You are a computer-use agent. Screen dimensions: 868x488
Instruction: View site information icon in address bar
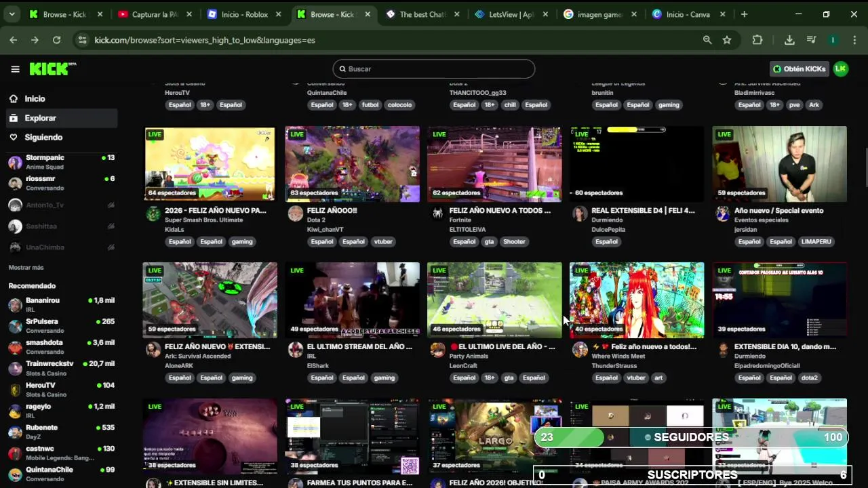[82, 40]
